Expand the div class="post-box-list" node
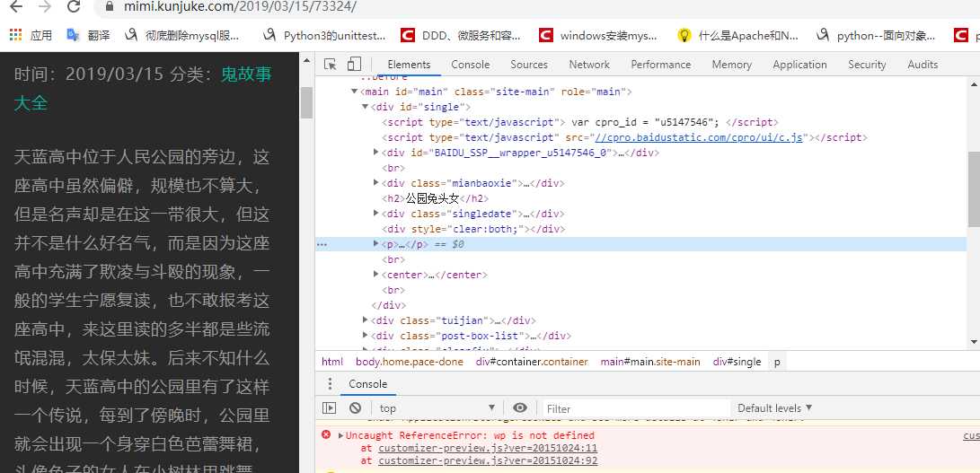The width and height of the screenshot is (980, 473). [x=365, y=336]
